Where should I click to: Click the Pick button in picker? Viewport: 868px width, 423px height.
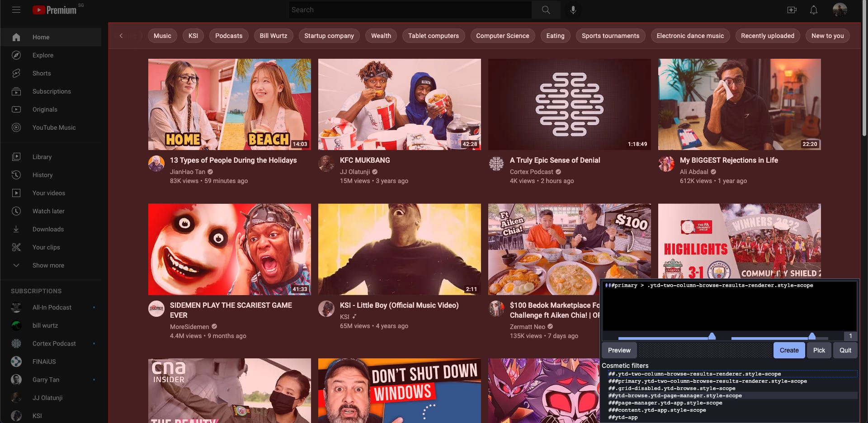pos(819,350)
